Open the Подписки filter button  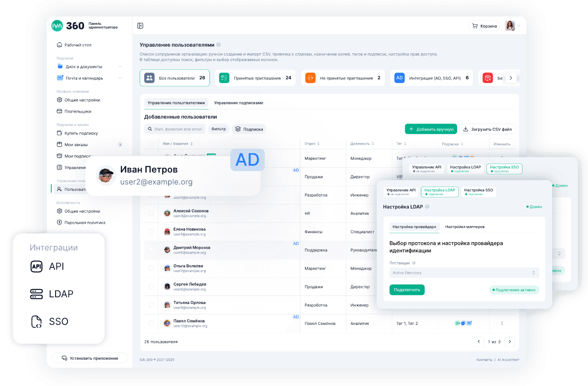tap(249, 129)
